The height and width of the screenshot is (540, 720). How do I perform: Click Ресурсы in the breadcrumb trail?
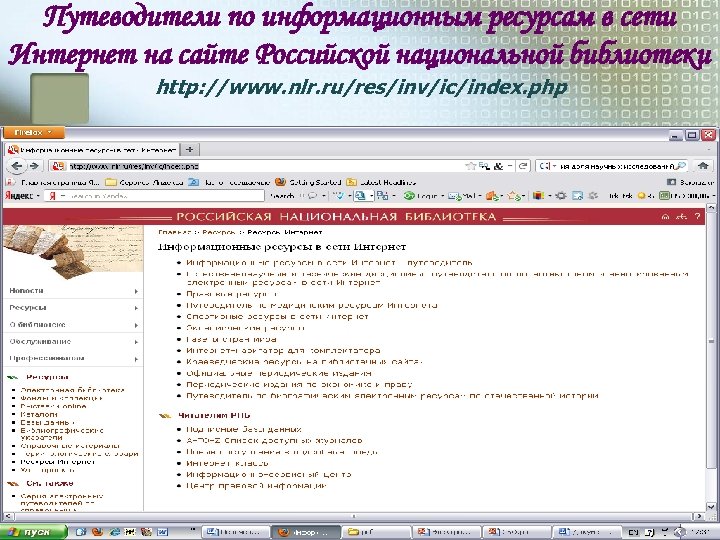pyautogui.click(x=219, y=232)
